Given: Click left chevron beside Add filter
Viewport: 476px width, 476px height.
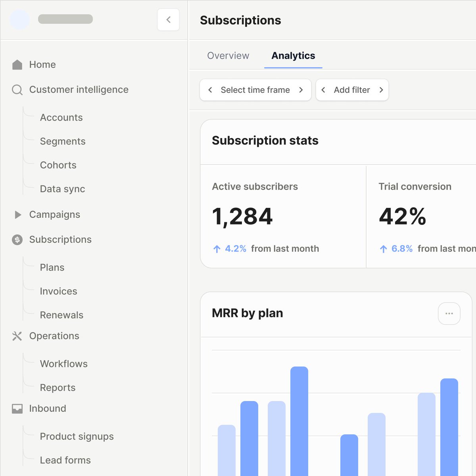Looking at the screenshot, I should coord(323,90).
